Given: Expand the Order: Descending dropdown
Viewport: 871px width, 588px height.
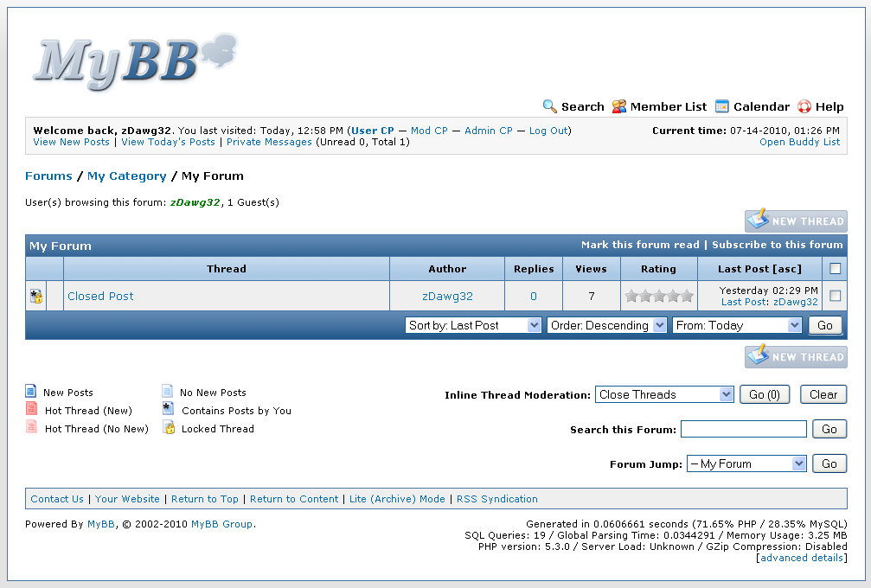Looking at the screenshot, I should click(606, 325).
